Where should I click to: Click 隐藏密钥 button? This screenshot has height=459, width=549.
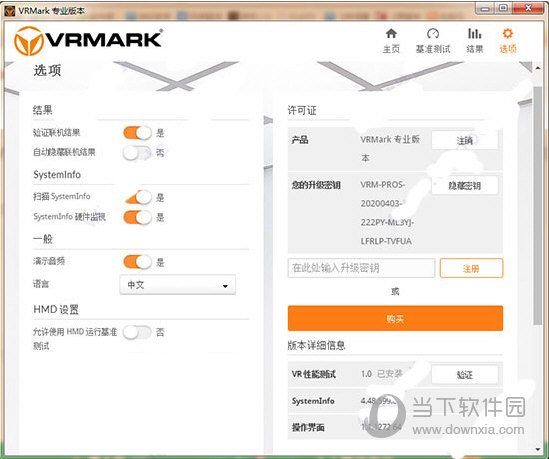point(465,186)
